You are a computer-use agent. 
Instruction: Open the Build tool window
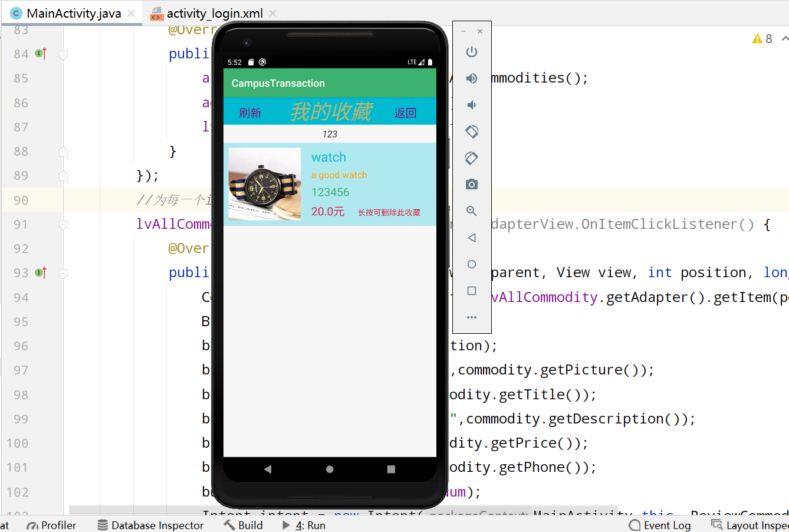pyautogui.click(x=243, y=525)
